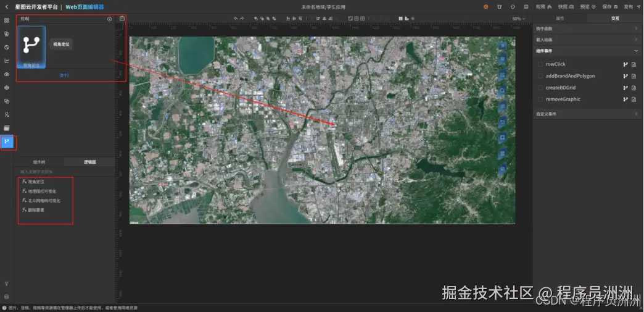Check the addBrandAndPolygon event box
Screen dimensions: 644x312
pos(540,76)
